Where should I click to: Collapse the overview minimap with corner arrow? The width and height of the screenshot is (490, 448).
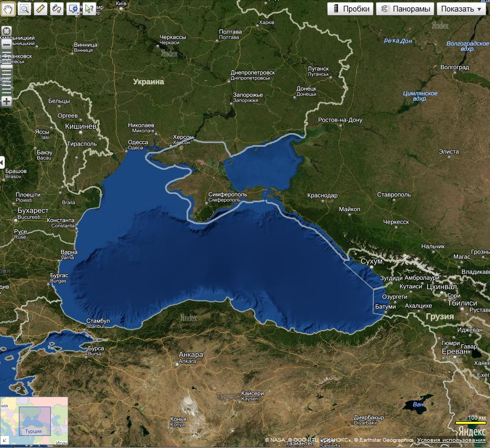coord(4,441)
